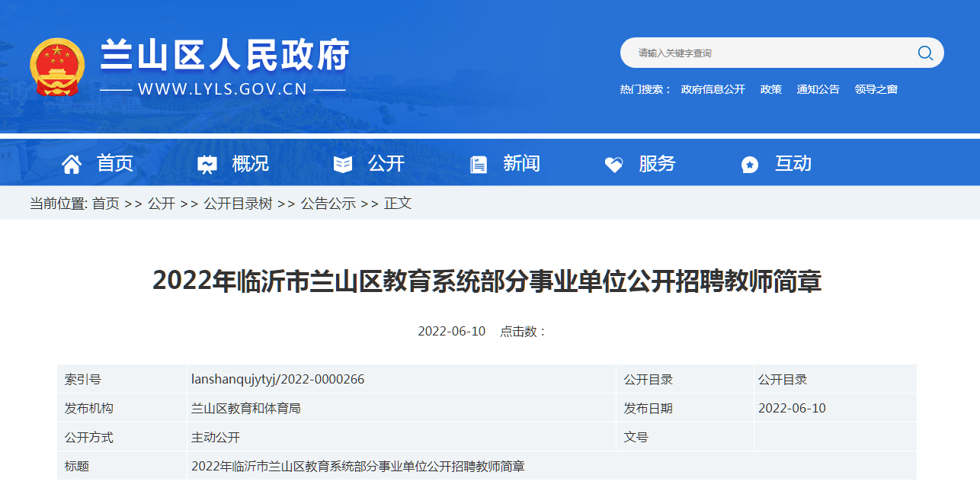
Task: Click hot search link 政府信息公开
Action: [x=713, y=89]
